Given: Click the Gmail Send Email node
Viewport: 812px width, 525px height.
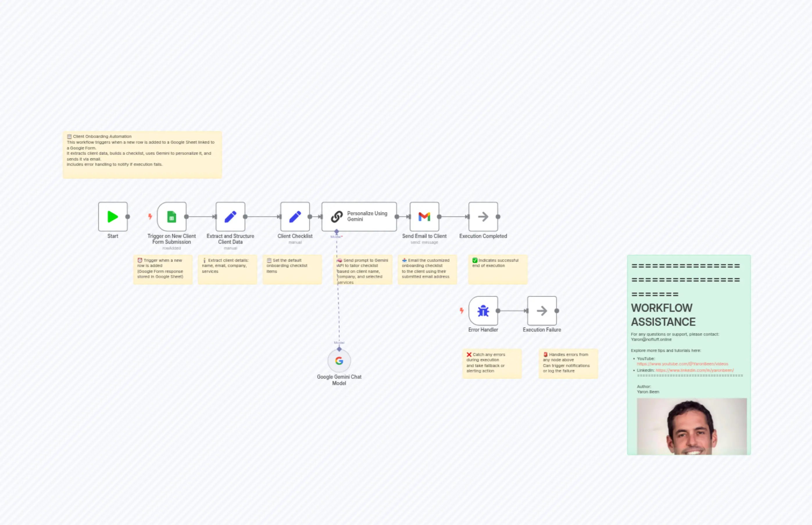Looking at the screenshot, I should click(424, 217).
